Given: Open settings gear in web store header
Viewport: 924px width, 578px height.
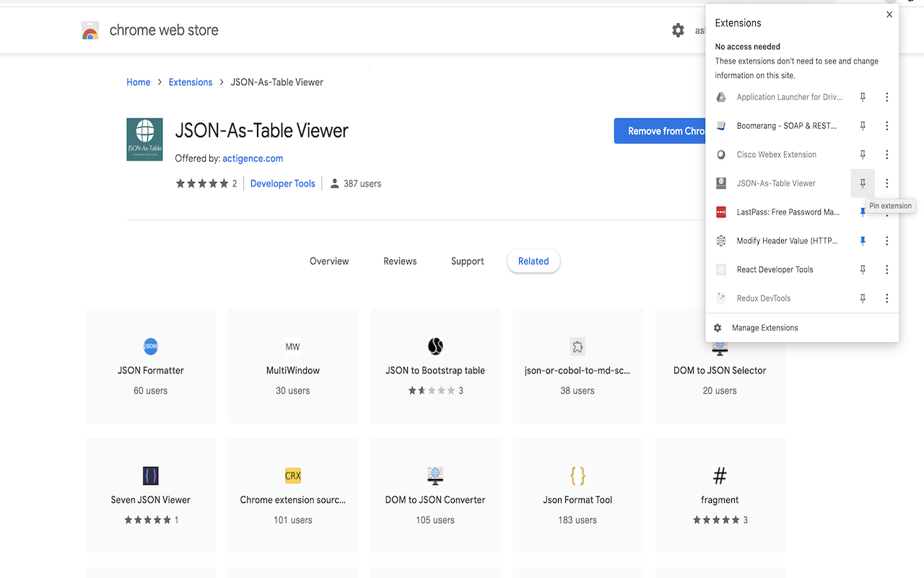Looking at the screenshot, I should click(x=678, y=30).
